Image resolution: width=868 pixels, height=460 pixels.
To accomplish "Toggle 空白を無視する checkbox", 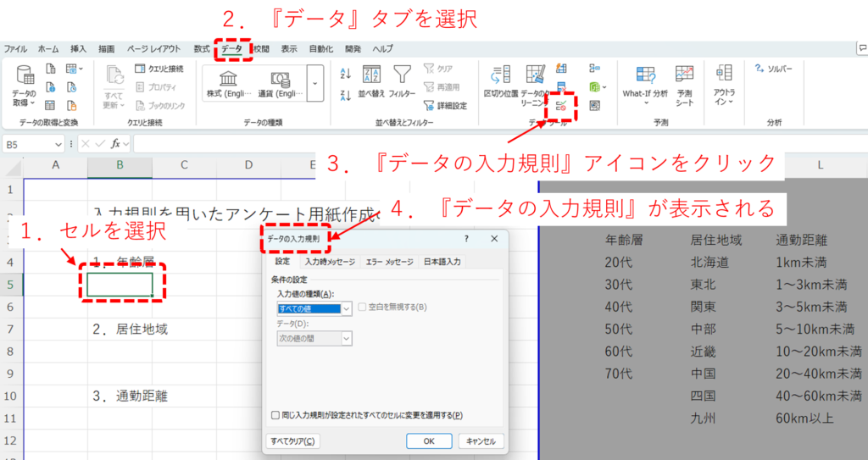I will coord(363,307).
